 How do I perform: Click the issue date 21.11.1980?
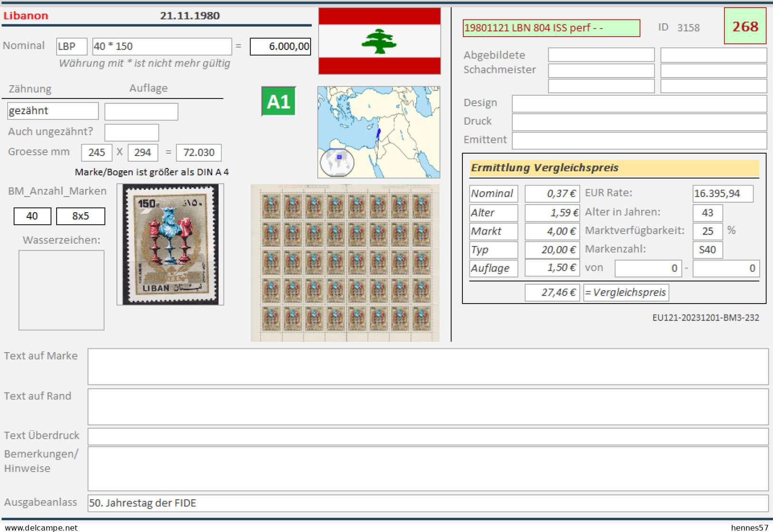[190, 16]
